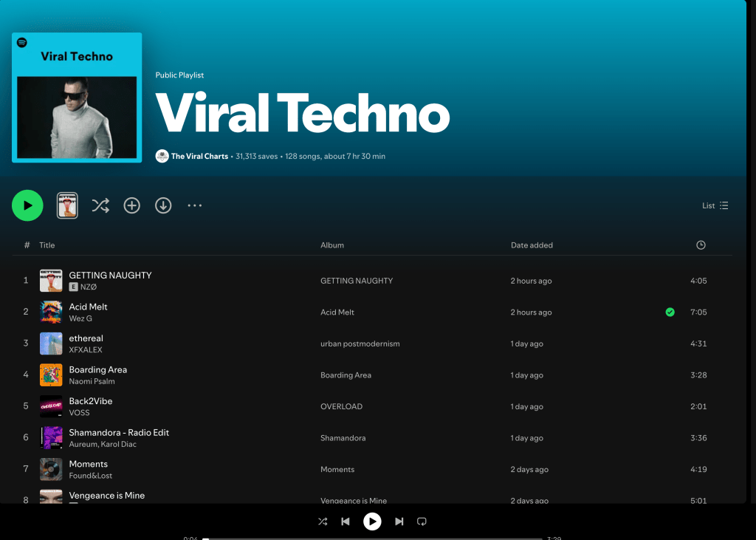
Task: Open the artist Found&Lost link
Action: click(90, 475)
